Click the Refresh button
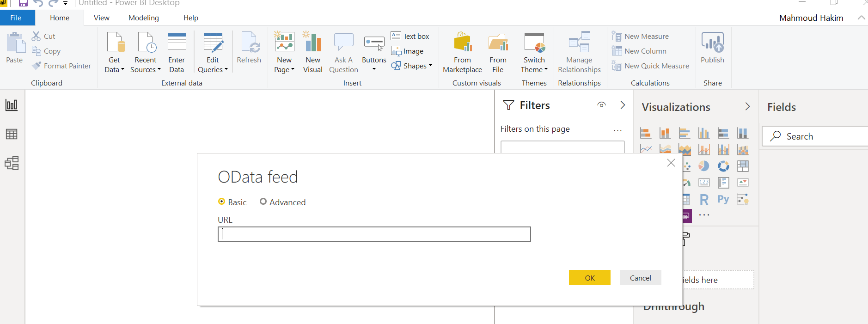Screen dimensions: 868x324 click(249, 48)
